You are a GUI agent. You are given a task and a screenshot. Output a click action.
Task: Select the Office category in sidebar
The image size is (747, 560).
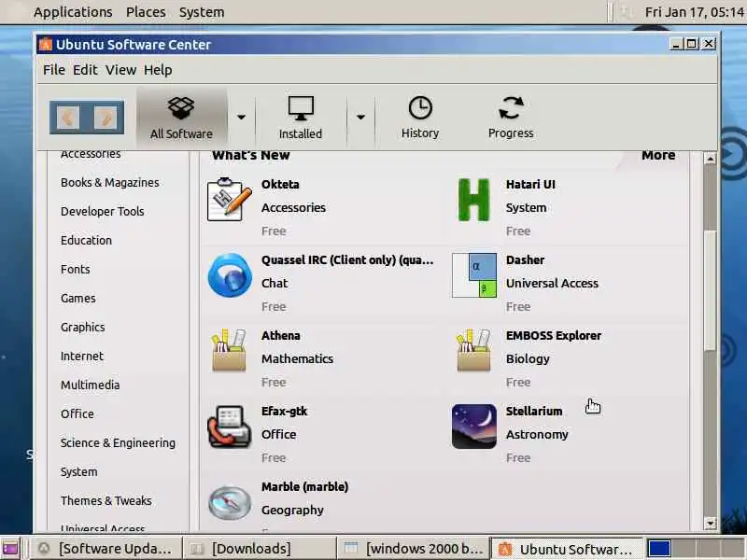tap(78, 414)
